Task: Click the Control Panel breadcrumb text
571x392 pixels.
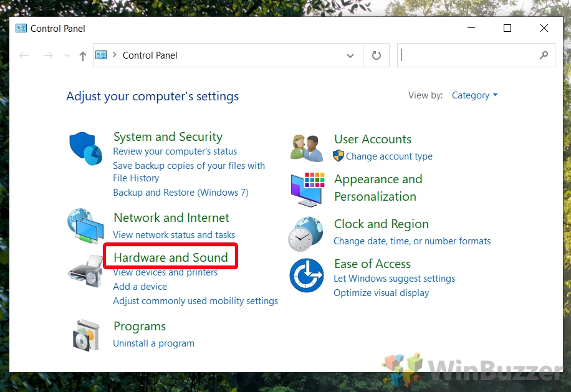Action: point(150,55)
